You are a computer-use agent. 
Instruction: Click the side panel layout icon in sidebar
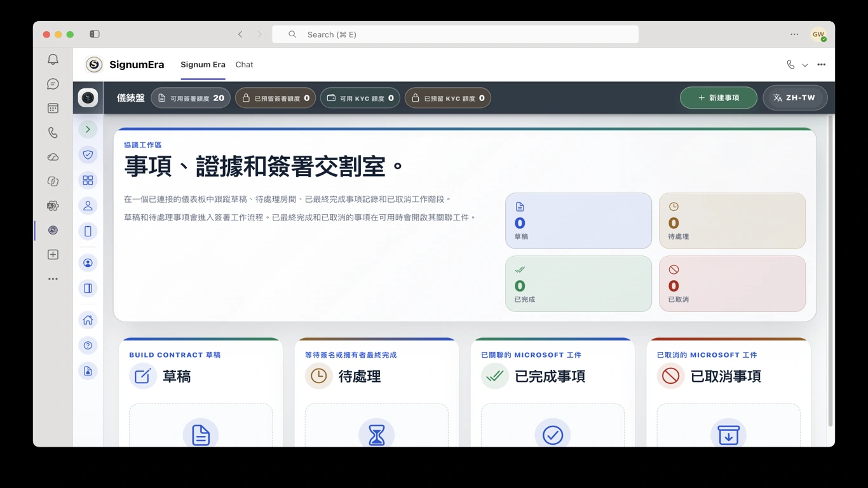pyautogui.click(x=88, y=288)
